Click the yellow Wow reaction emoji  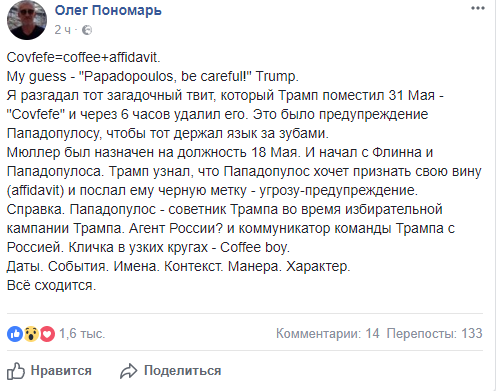point(31,334)
